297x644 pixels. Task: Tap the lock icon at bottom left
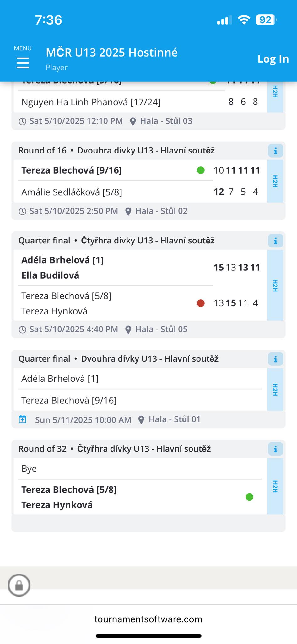(x=19, y=585)
